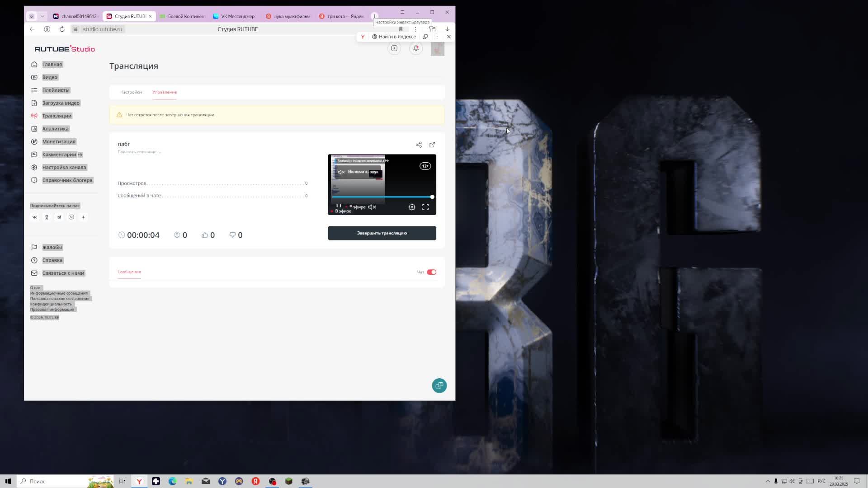Open player settings gear icon
The width and height of the screenshot is (868, 488).
point(412,207)
